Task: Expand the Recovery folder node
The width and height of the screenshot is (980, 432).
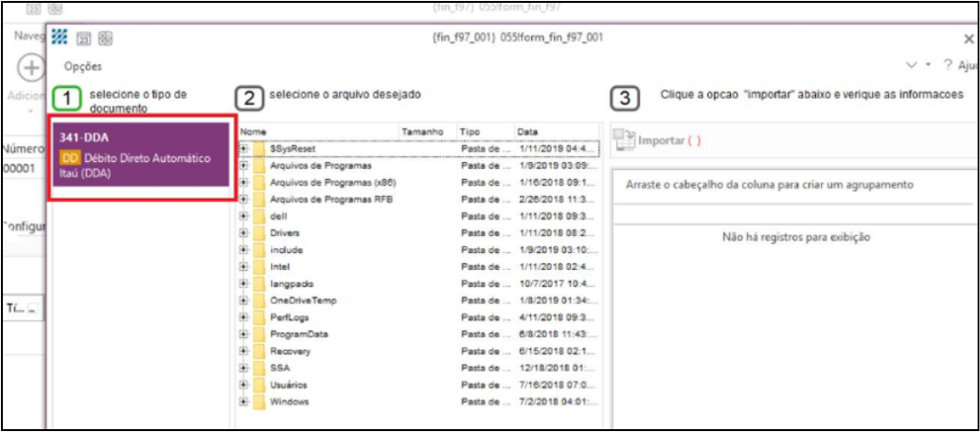Action: coord(244,351)
